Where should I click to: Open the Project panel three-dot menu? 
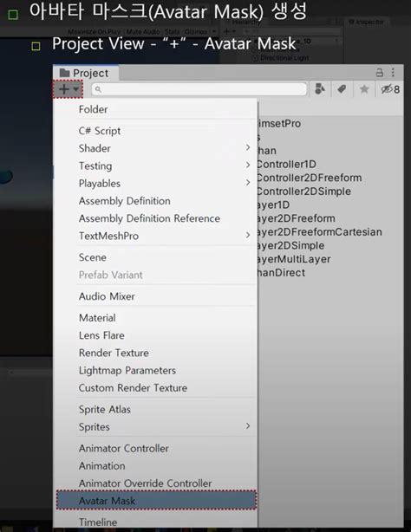point(393,72)
